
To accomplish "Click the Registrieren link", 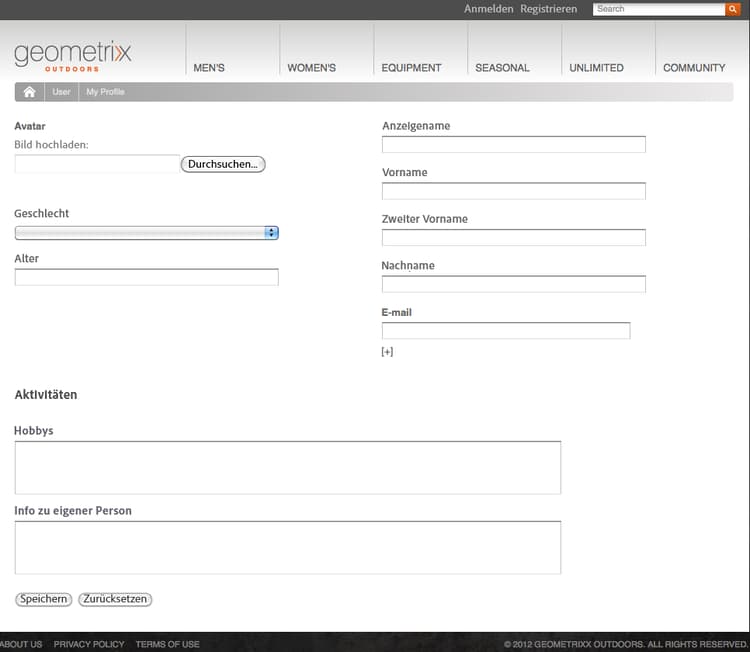I will [549, 9].
